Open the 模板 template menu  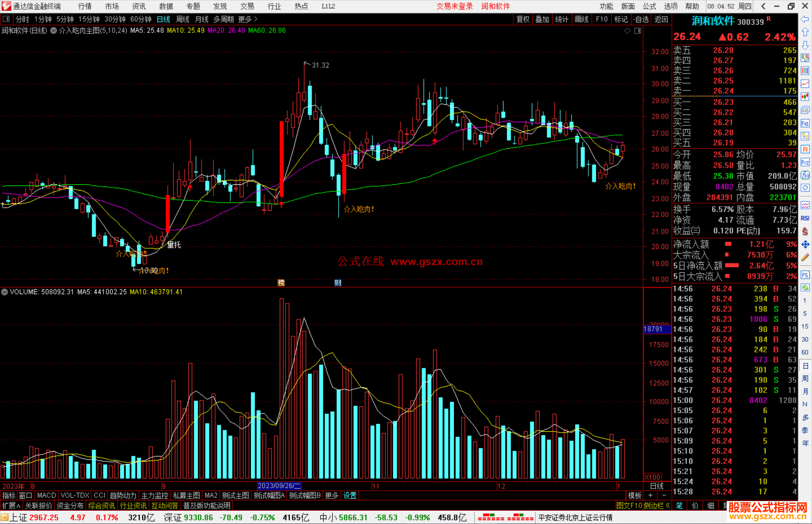pyautogui.click(x=635, y=495)
